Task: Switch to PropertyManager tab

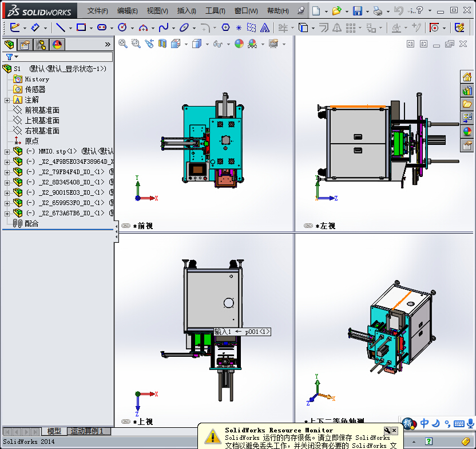Action: coord(25,45)
